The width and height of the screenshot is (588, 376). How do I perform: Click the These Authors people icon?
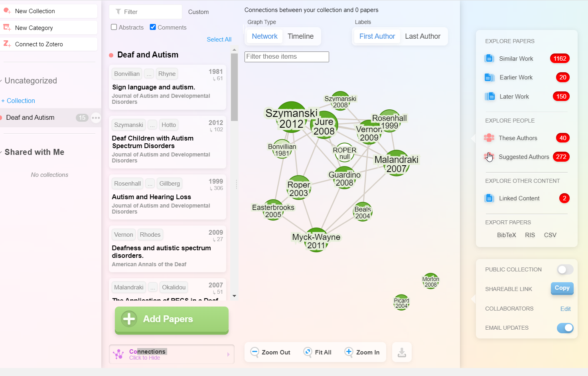(489, 138)
